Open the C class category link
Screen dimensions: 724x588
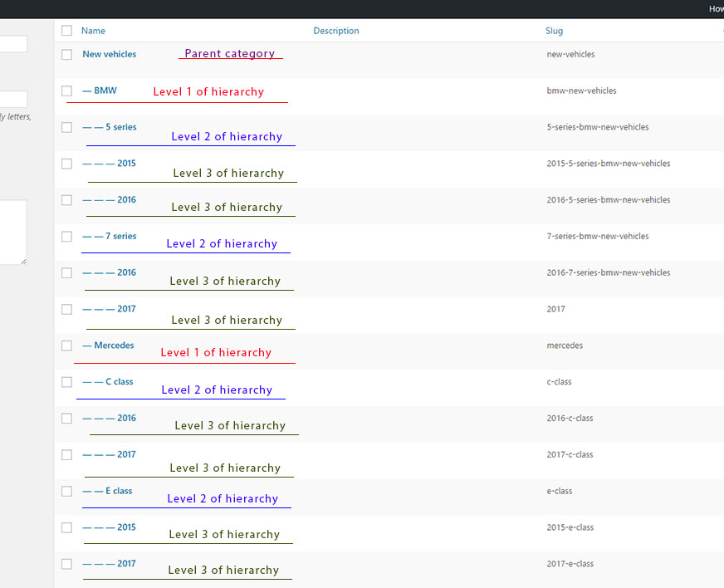pos(108,381)
